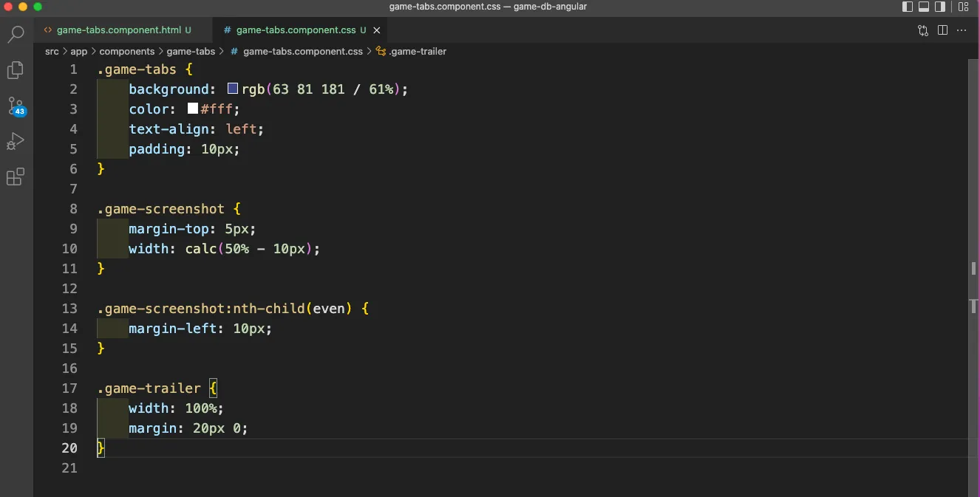Place cursor on .game-tabs selector

point(137,69)
